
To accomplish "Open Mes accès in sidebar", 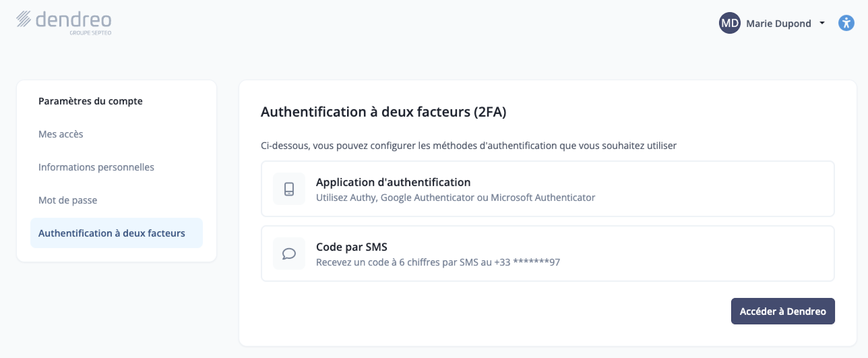I will [61, 134].
